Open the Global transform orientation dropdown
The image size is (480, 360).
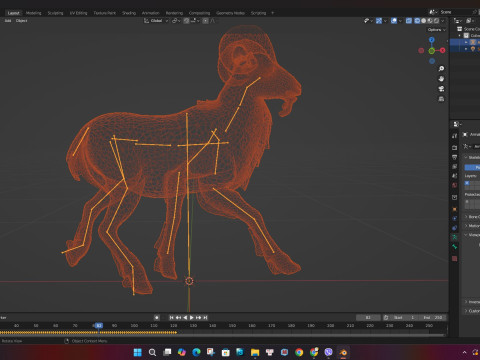156,21
